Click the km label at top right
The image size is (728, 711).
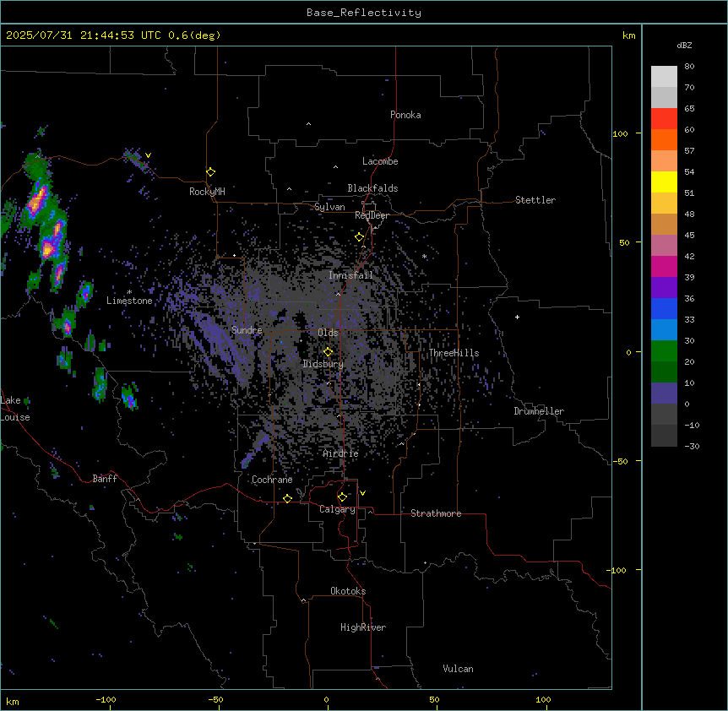(628, 35)
